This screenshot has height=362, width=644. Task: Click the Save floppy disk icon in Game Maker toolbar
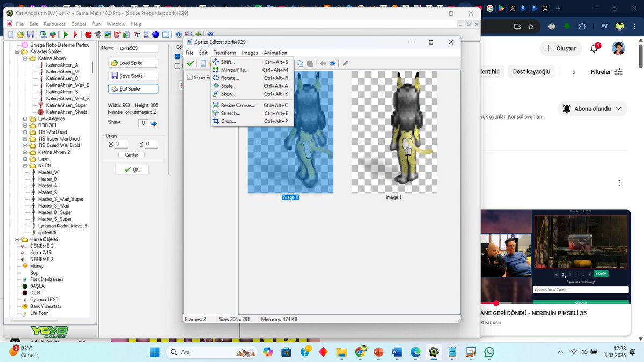coord(30,34)
